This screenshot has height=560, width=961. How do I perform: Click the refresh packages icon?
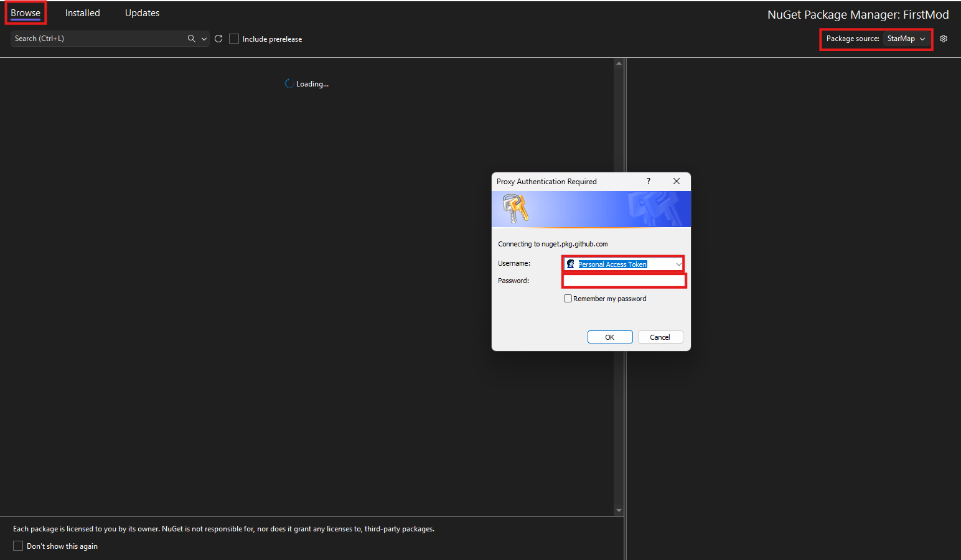(218, 39)
